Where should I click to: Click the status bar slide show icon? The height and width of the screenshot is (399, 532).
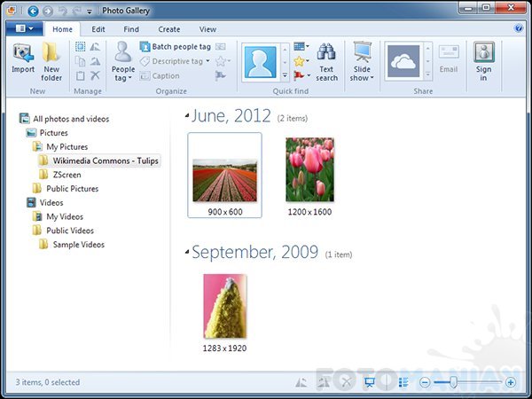pos(369,382)
